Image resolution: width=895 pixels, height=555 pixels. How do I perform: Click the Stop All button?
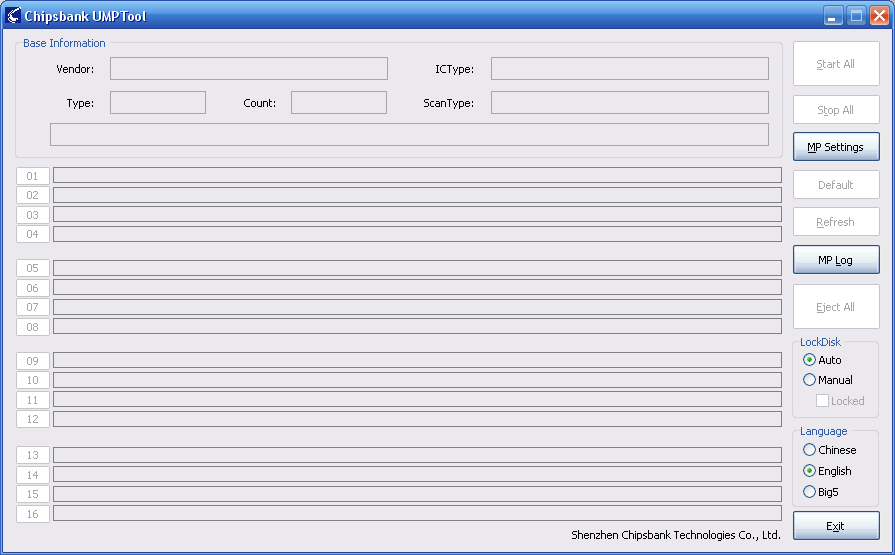pyautogui.click(x=836, y=110)
